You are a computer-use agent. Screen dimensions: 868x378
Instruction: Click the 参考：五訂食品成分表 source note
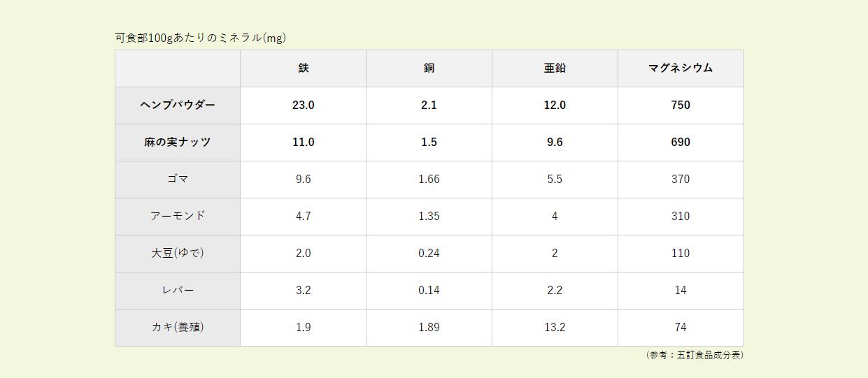point(694,355)
